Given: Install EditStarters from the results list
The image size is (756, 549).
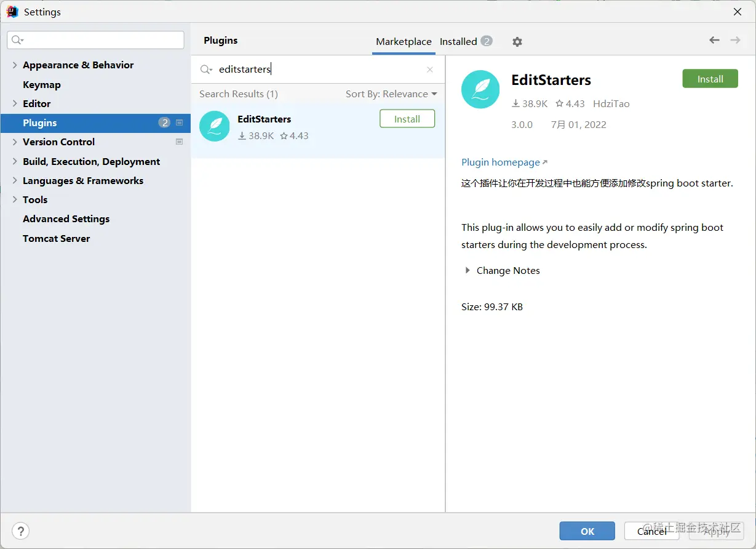Looking at the screenshot, I should pyautogui.click(x=407, y=119).
